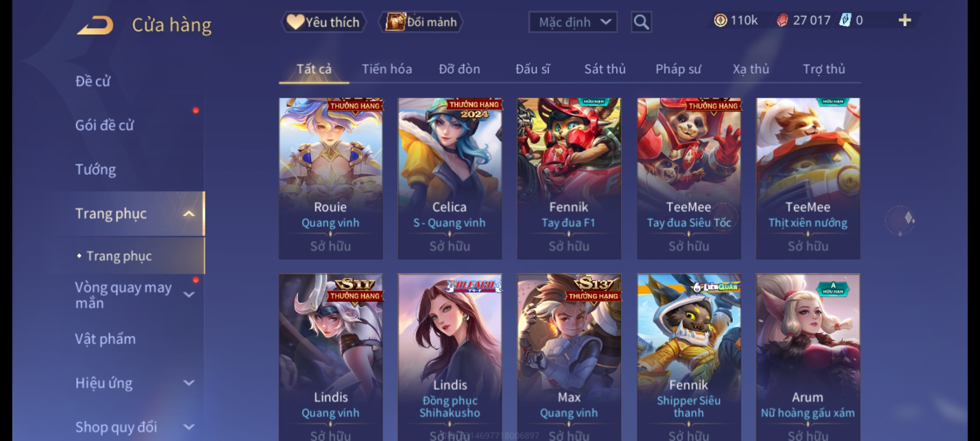The image size is (980, 441).
Task: Tap the red ruby currency icon
Action: [782, 20]
